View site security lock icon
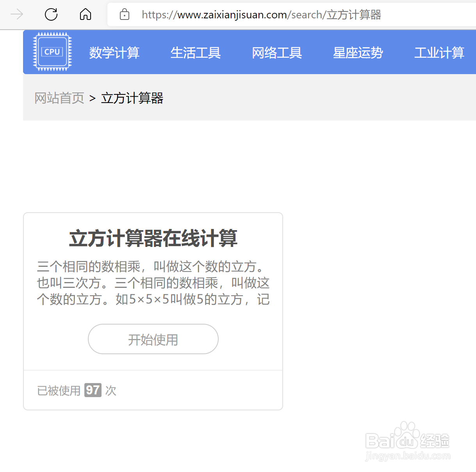 click(x=125, y=14)
